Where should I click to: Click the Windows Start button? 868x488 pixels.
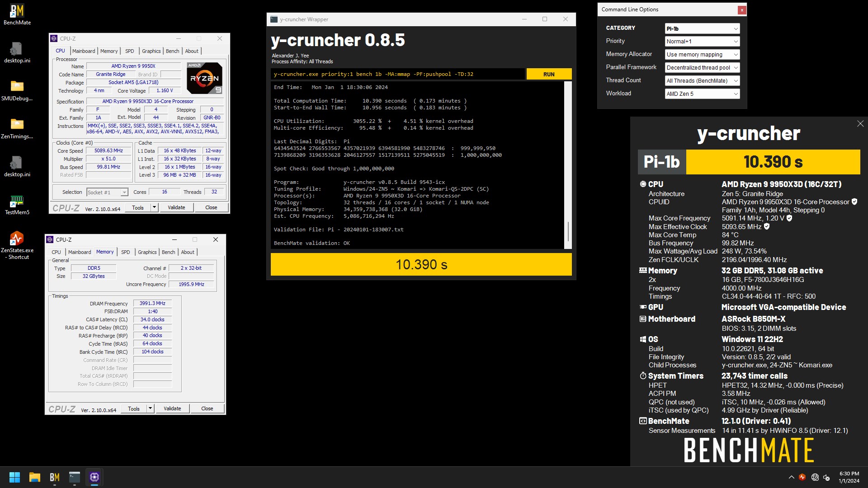(x=14, y=477)
